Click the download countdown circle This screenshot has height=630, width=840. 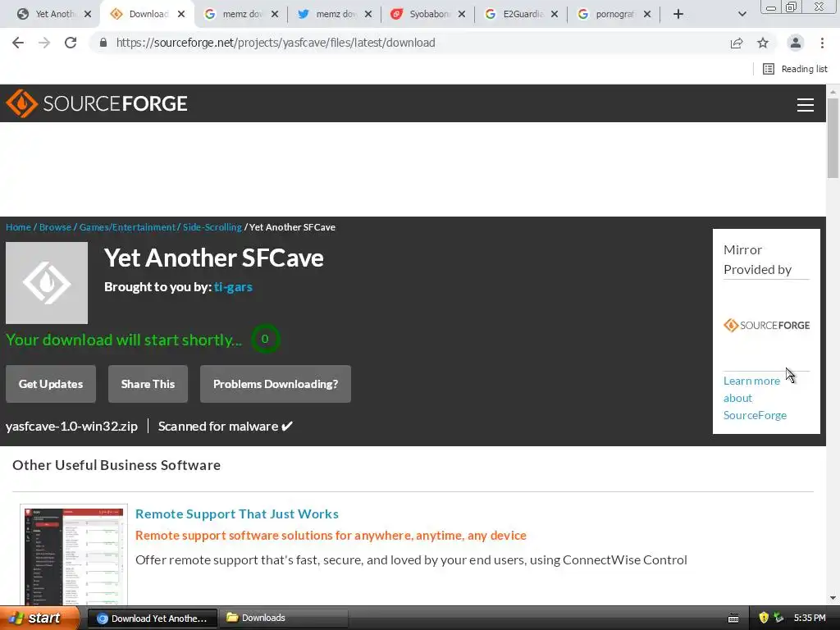[265, 339]
